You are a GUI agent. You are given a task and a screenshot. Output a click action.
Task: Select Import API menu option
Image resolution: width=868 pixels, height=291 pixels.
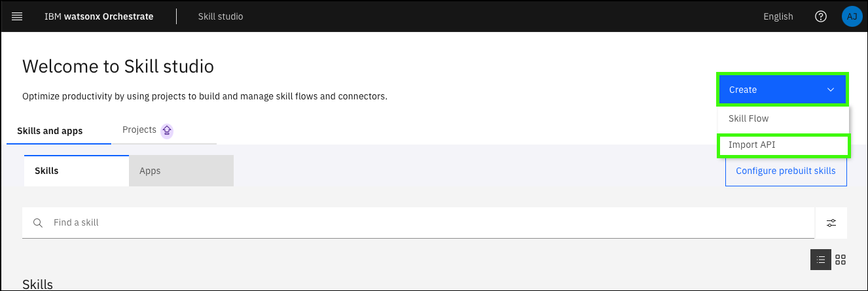pos(751,145)
